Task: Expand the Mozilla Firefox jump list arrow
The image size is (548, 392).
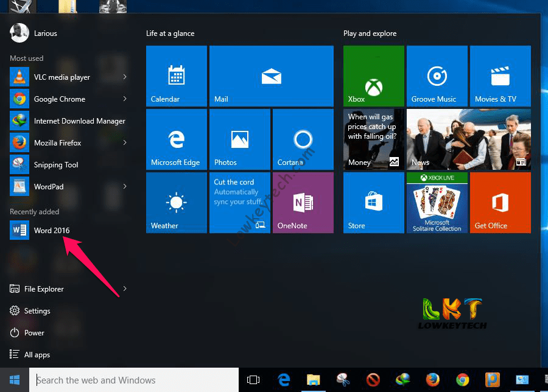Action: coord(124,142)
